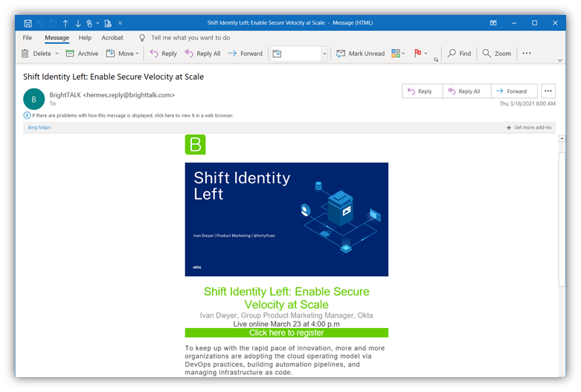Open Tags dialog launcher icon

tap(436, 60)
